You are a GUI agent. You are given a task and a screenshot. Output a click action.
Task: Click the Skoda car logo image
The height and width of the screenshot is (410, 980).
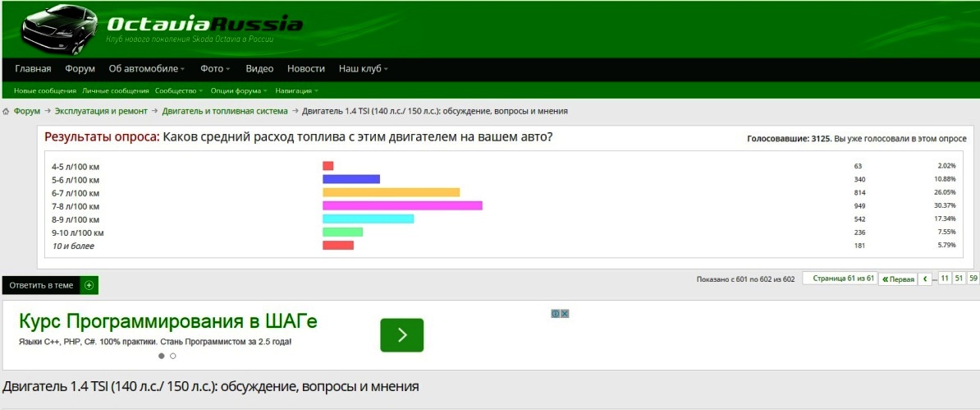pos(57,30)
